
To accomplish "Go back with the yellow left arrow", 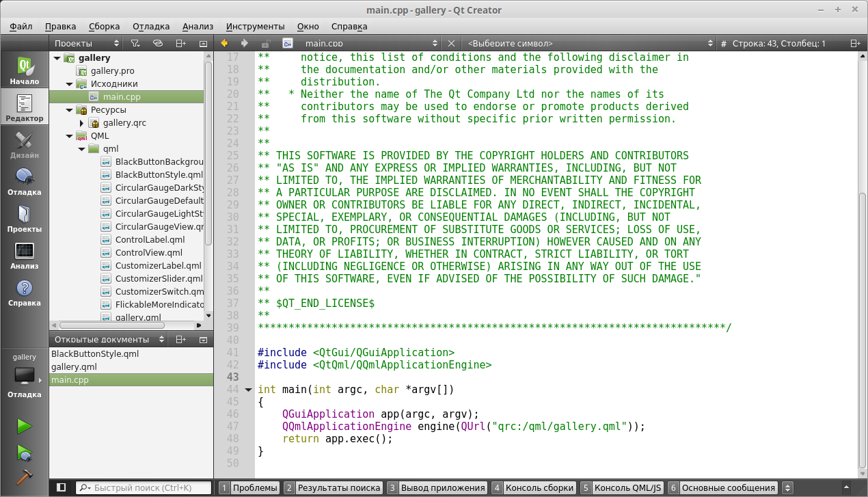I will point(223,43).
